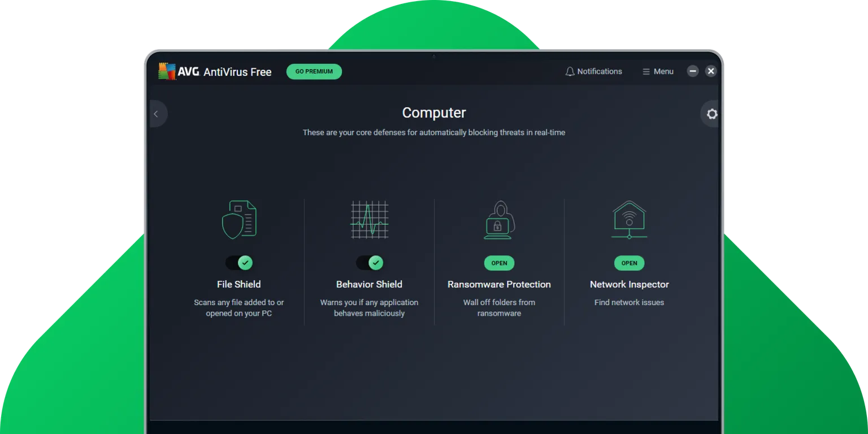
Task: Click the Computer page heading
Action: (434, 112)
